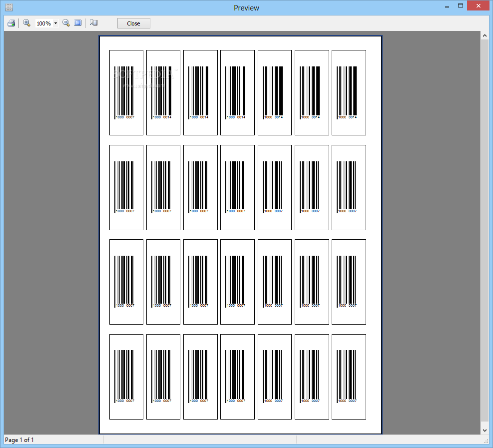Open the 100% zoom level dropdown
This screenshot has width=493, height=448.
pos(55,23)
